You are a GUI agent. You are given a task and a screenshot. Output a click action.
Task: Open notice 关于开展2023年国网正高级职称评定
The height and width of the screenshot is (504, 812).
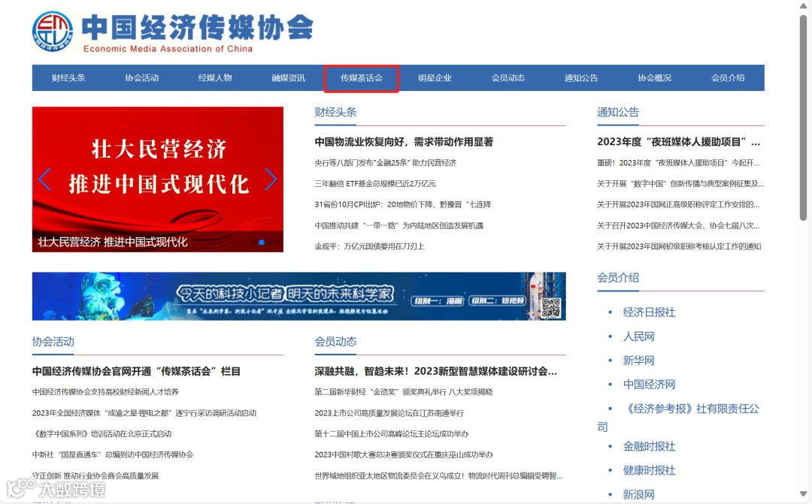[x=678, y=204]
